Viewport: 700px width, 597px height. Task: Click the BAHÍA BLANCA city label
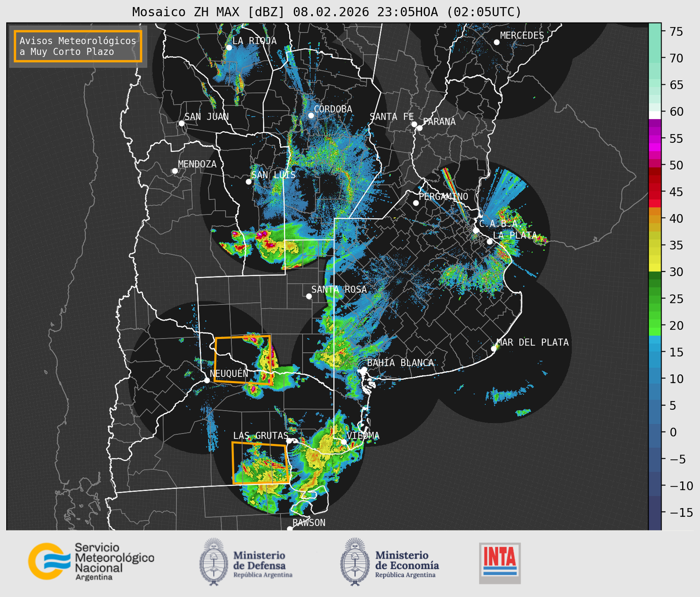point(400,362)
